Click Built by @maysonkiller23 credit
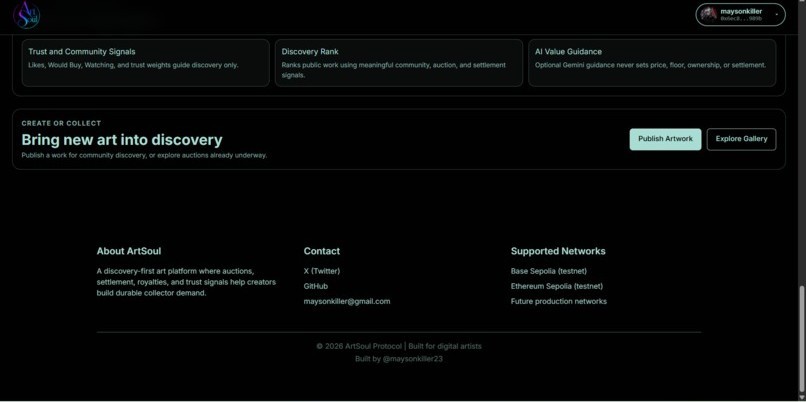806x402 pixels. pos(399,359)
